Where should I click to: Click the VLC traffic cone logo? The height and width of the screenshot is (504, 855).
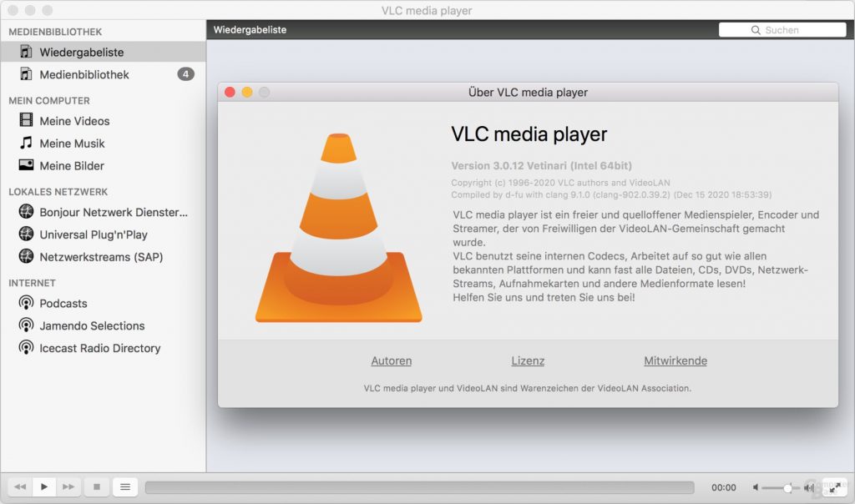coord(339,228)
